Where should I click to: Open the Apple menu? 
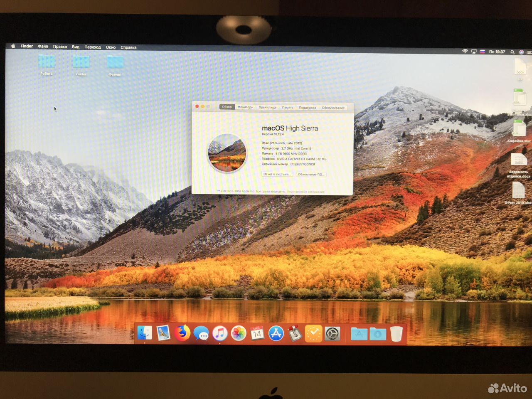point(13,46)
